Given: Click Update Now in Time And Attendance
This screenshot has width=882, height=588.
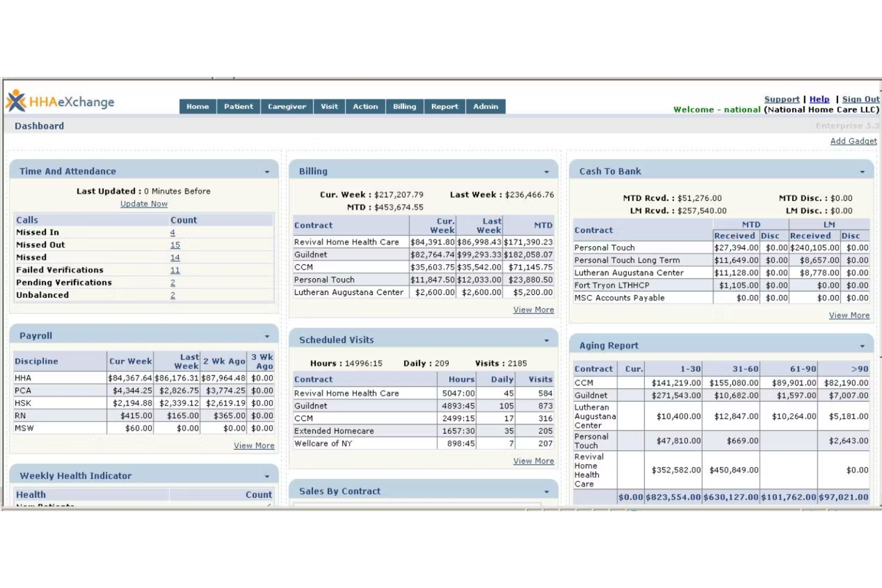Looking at the screenshot, I should point(144,204).
